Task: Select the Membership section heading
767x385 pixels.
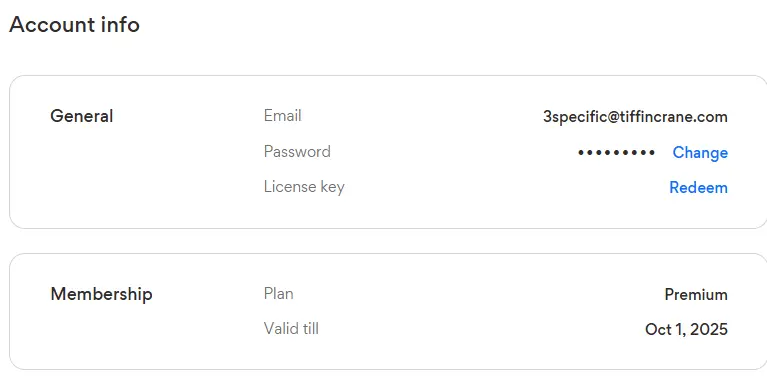Action: coord(101,294)
